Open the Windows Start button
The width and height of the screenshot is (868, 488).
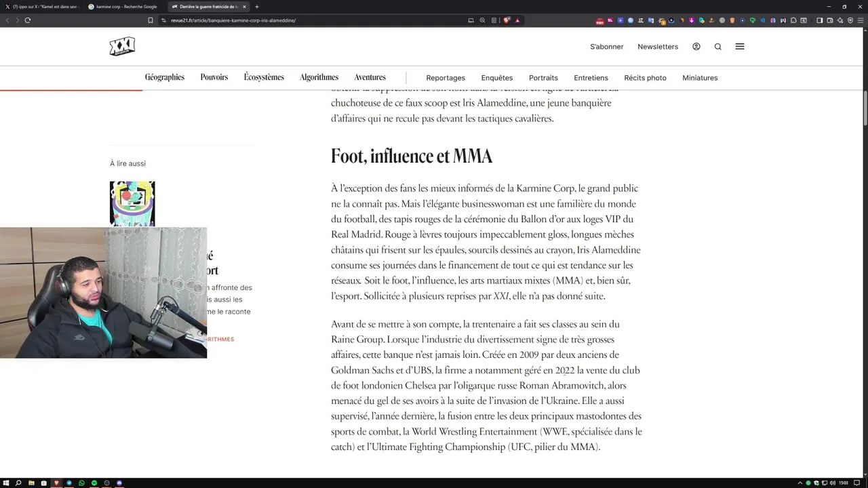coord(6,483)
